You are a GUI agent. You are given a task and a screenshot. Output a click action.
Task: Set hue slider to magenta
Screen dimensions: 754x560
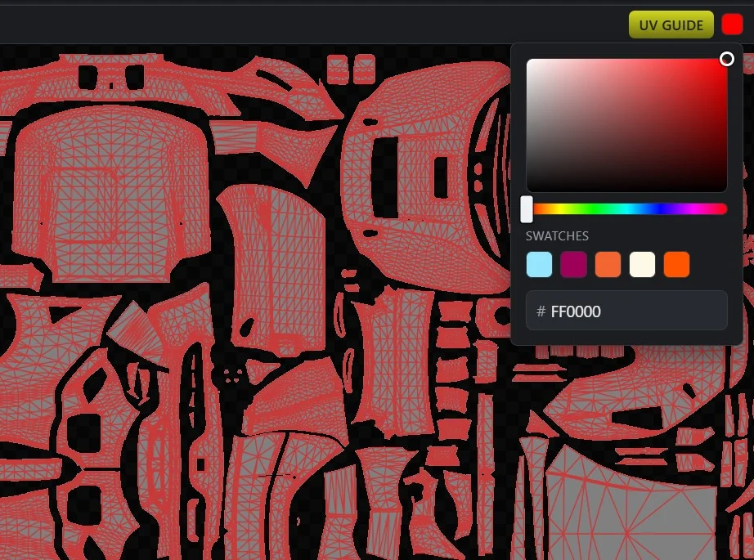click(693, 209)
